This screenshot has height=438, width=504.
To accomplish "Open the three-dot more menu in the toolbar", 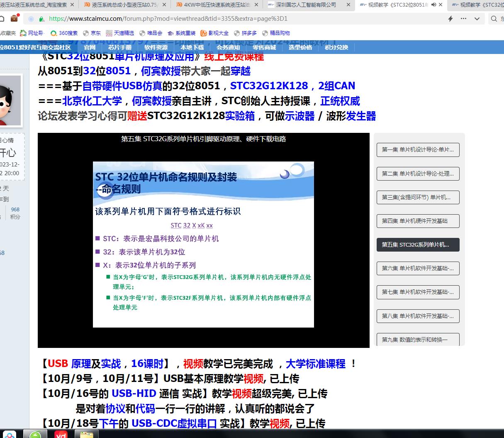I will click(464, 19).
